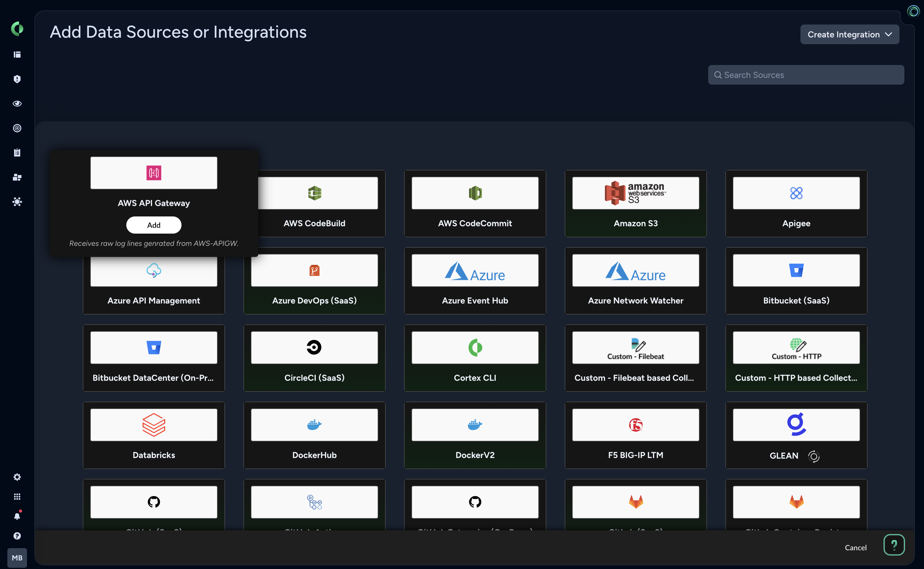The image size is (924, 569).
Task: Open the sidebar help question icon
Action: click(x=17, y=536)
